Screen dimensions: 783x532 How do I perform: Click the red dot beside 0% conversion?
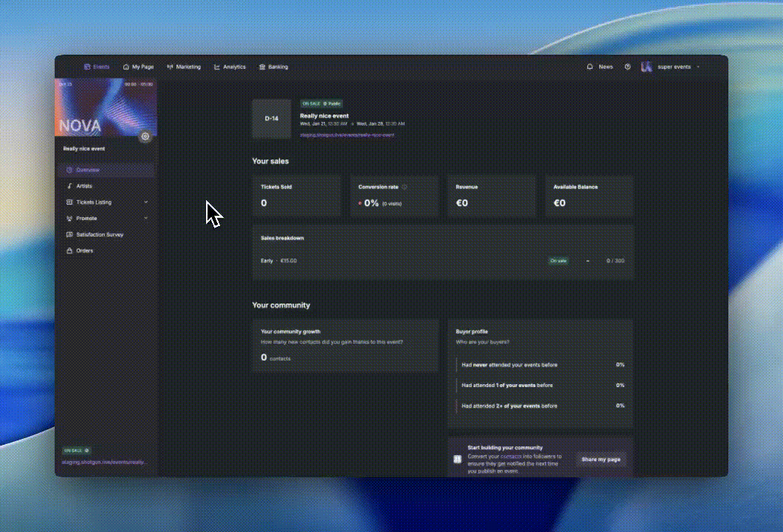click(x=360, y=203)
